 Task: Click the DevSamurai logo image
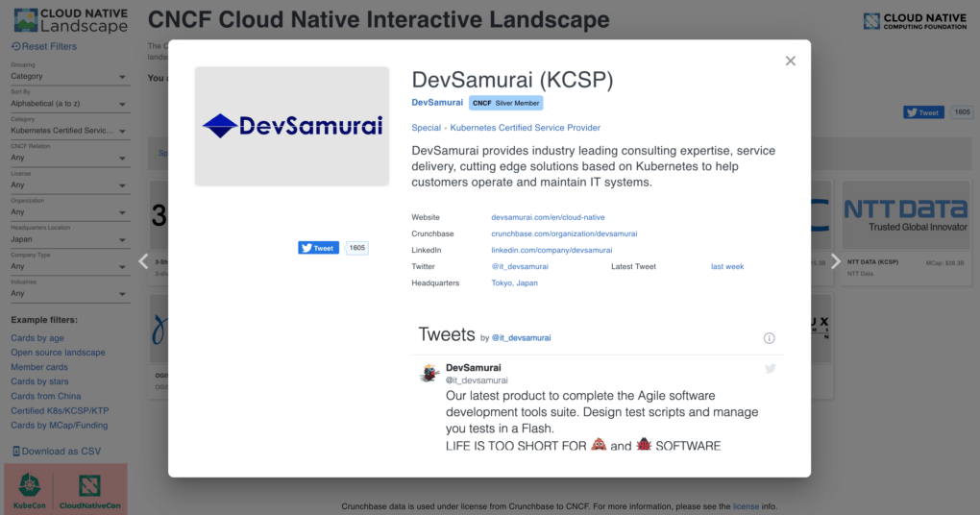pos(292,126)
